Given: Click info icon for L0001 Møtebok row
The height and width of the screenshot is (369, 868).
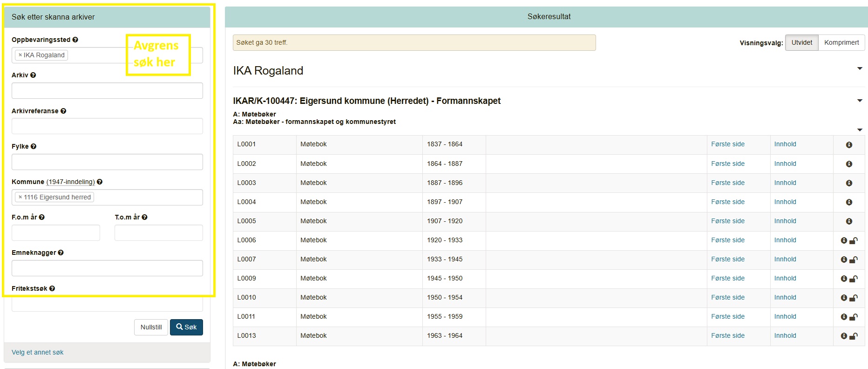Looking at the screenshot, I should pyautogui.click(x=848, y=145).
